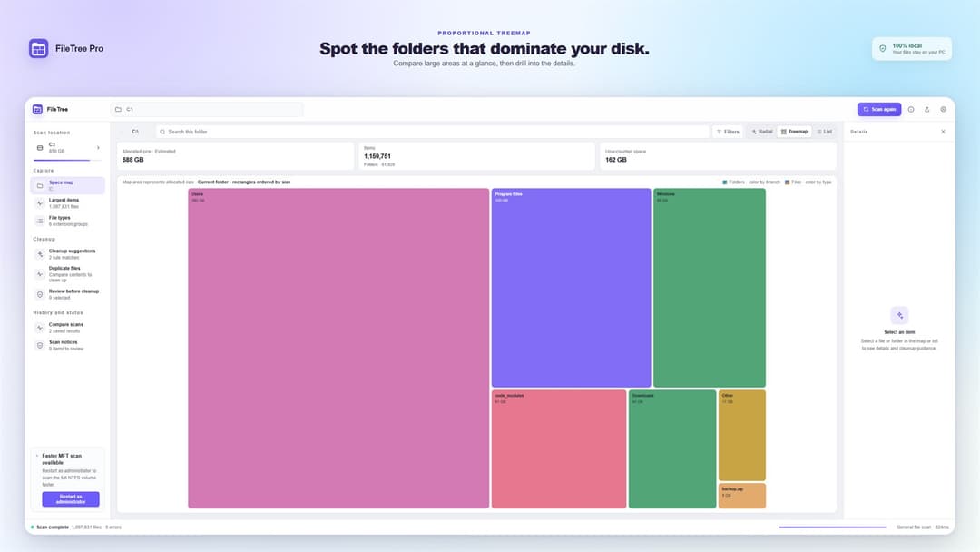
Task: Click the Duplicate files icon
Action: pyautogui.click(x=40, y=274)
